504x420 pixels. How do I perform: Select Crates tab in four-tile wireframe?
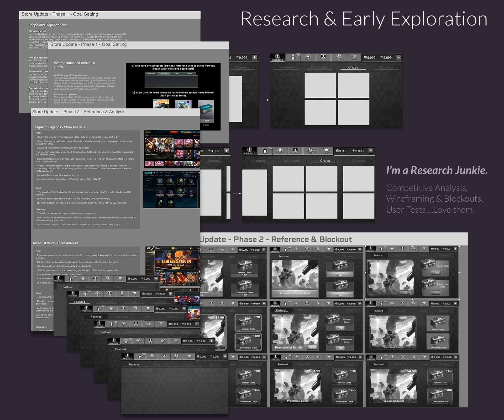click(x=353, y=67)
